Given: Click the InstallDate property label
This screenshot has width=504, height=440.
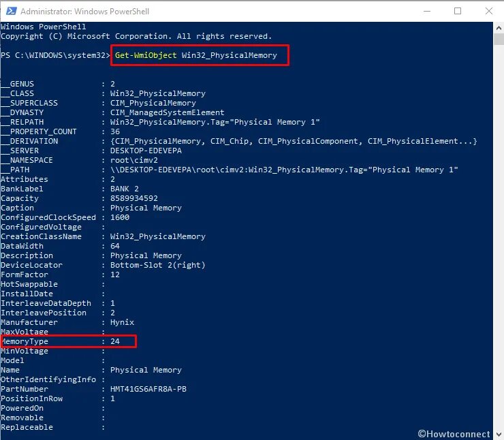Looking at the screenshot, I should pos(27,294).
